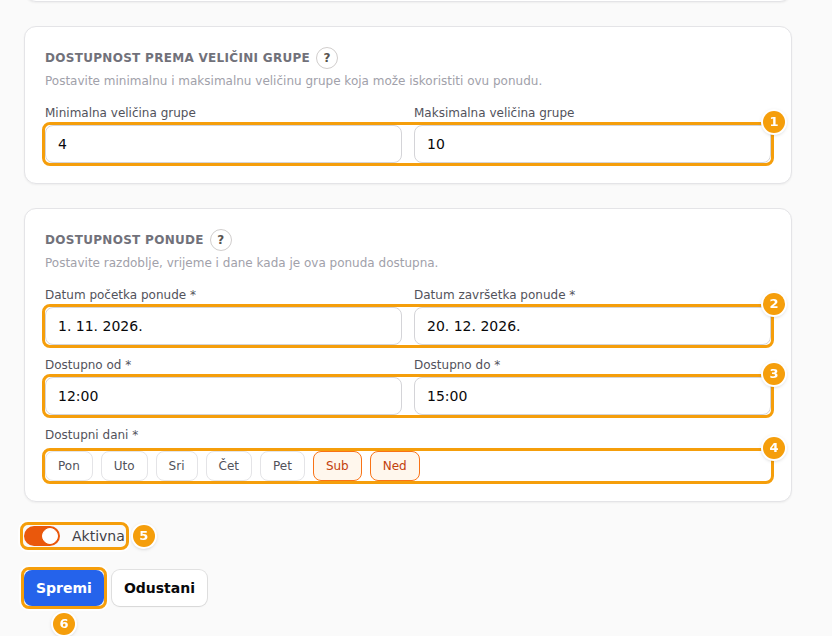The image size is (832, 636).
Task: Deselect the Ned day chip
Action: click(395, 466)
